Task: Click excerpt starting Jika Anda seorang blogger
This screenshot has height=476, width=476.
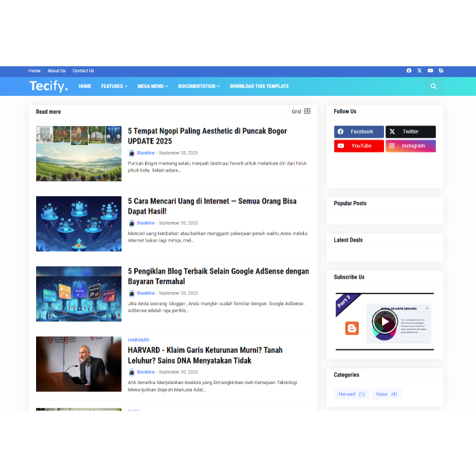Action: point(217,307)
